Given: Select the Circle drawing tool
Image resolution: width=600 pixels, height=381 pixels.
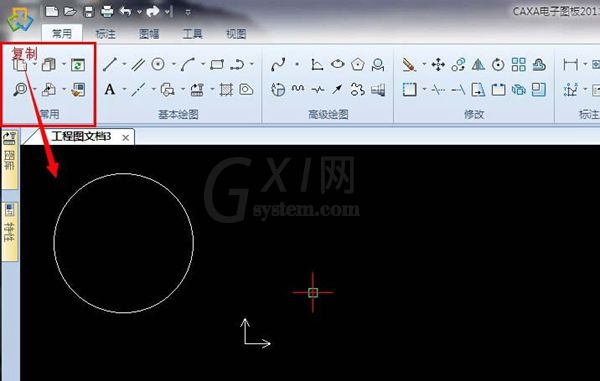Looking at the screenshot, I should (158, 64).
